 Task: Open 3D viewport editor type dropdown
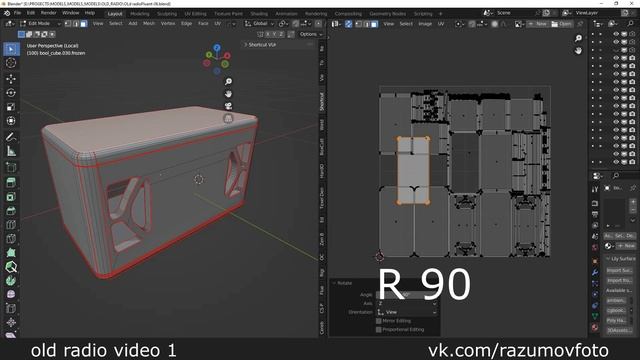point(10,24)
